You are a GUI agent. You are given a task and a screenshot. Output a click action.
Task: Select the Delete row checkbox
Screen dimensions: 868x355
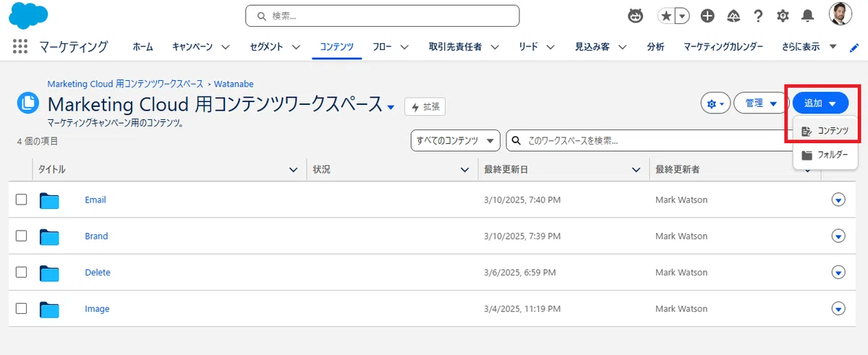point(21,272)
